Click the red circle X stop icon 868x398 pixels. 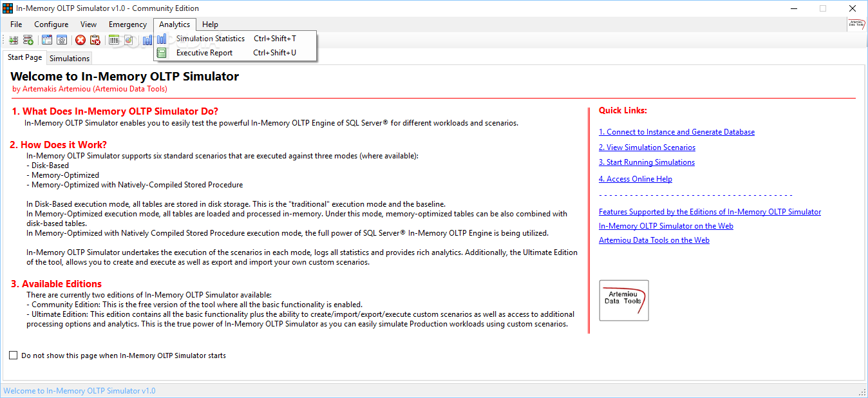pos(80,40)
